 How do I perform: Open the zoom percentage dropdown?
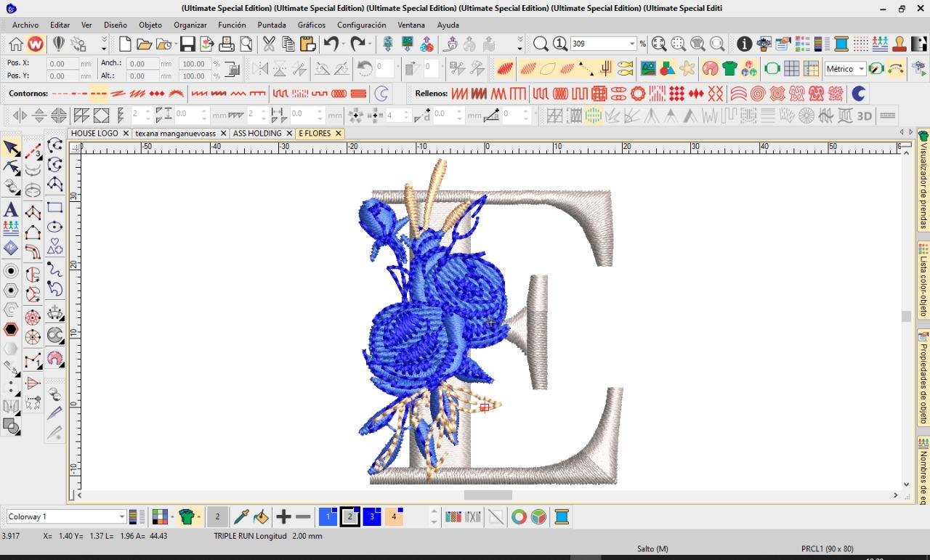click(631, 44)
